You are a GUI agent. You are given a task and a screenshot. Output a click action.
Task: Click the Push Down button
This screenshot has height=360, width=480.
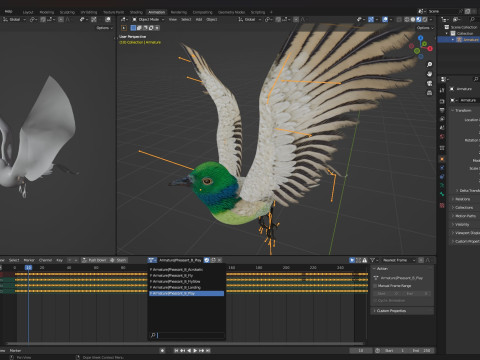click(x=94, y=260)
